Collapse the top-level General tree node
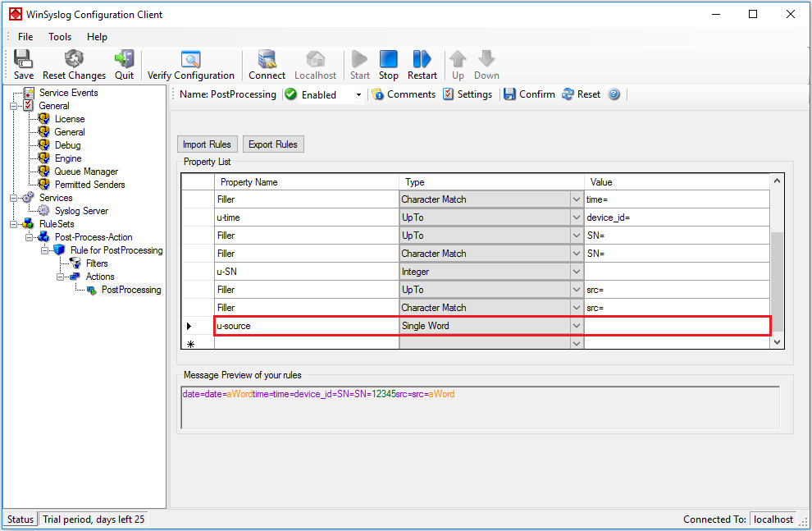The width and height of the screenshot is (812, 531). tap(13, 106)
